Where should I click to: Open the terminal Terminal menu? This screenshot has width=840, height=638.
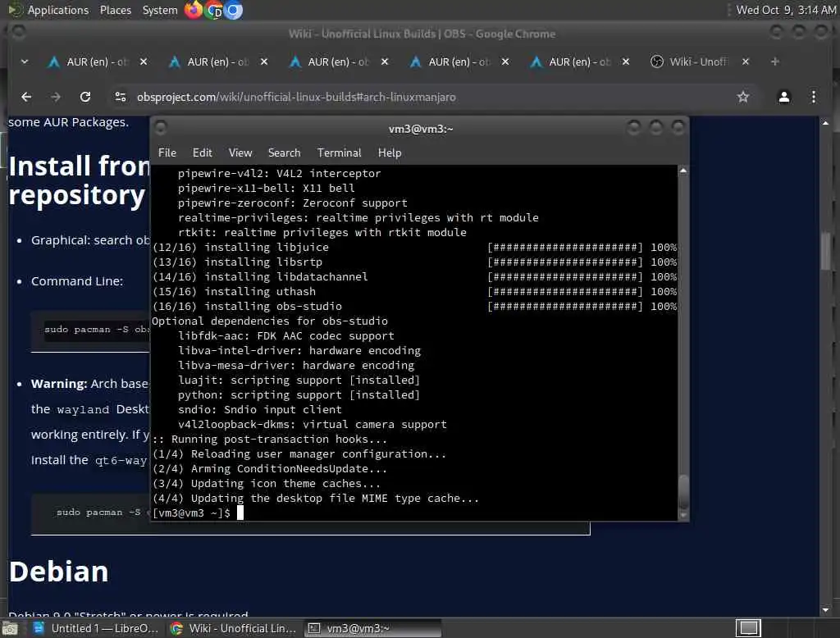pos(339,153)
